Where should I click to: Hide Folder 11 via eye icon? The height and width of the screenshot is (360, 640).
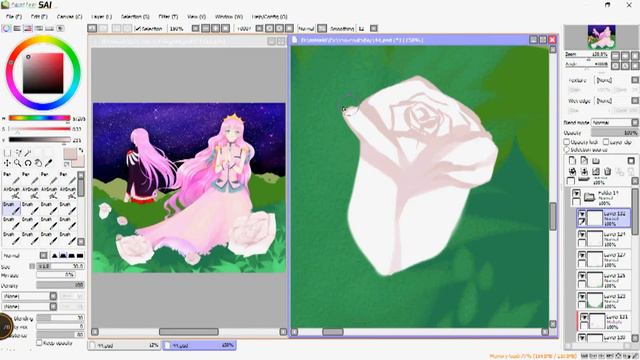pyautogui.click(x=576, y=193)
